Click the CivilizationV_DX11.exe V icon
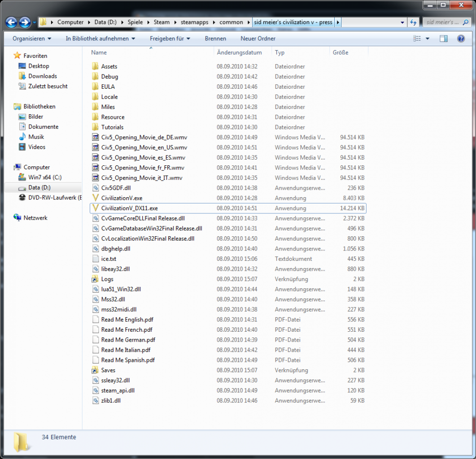 (x=95, y=208)
